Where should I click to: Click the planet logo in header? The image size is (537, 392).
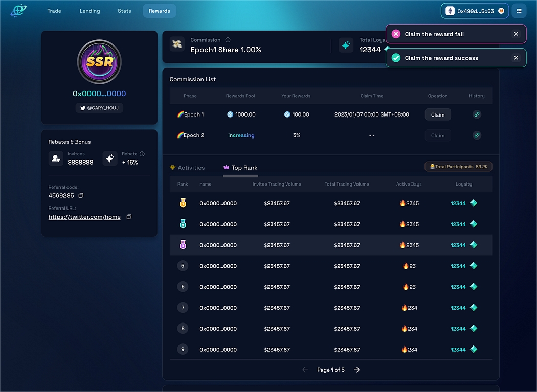18,11
